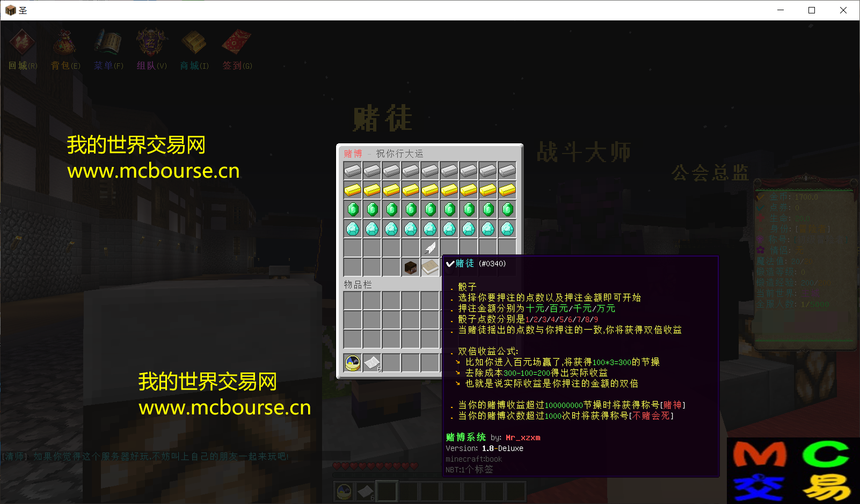Select the paper item in the bottom hotbar
Image resolution: width=860 pixels, height=504 pixels.
[366, 491]
